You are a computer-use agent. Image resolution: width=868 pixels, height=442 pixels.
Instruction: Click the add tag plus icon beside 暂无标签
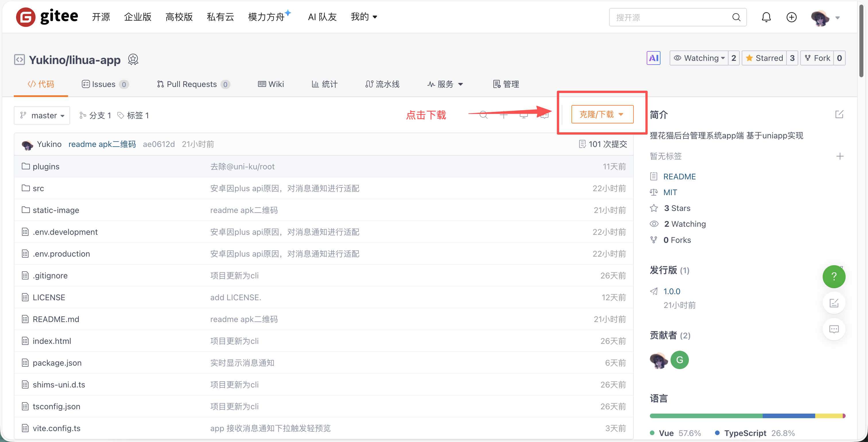click(x=840, y=156)
